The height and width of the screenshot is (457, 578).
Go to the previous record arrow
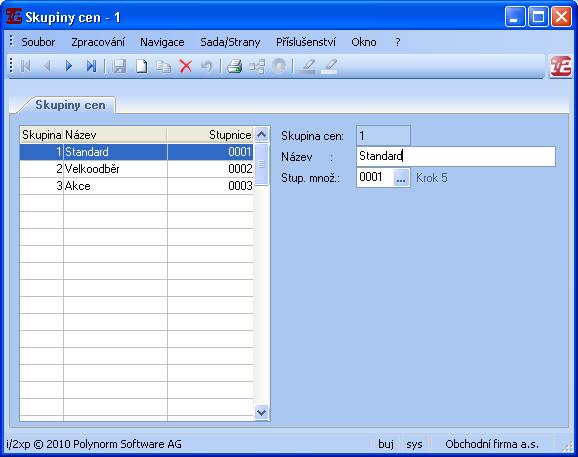click(47, 66)
